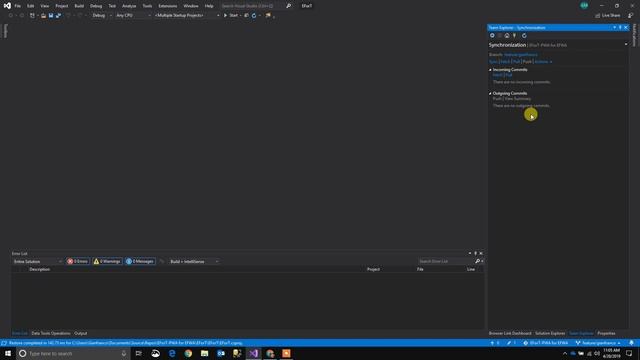
Task: Click Pull link under Incoming Commits
Action: click(509, 75)
